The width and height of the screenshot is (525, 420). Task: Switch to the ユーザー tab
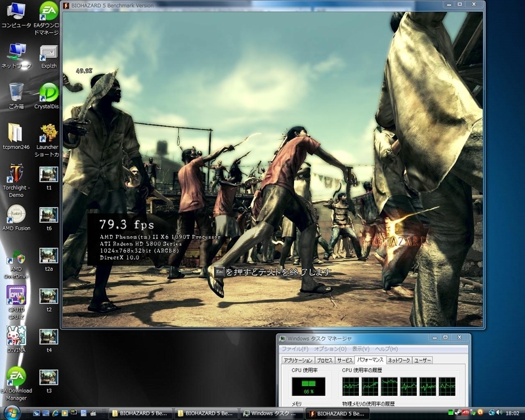click(423, 360)
